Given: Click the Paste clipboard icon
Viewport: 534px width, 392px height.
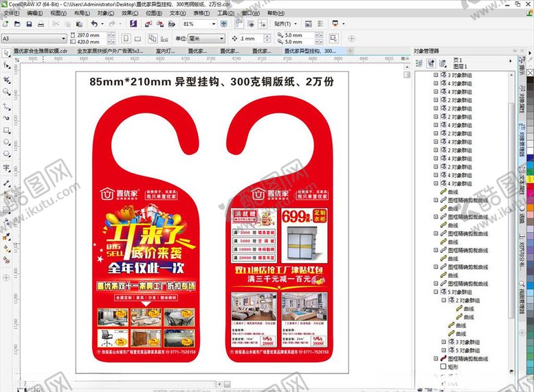Looking at the screenshot, I should pyautogui.click(x=79, y=24).
